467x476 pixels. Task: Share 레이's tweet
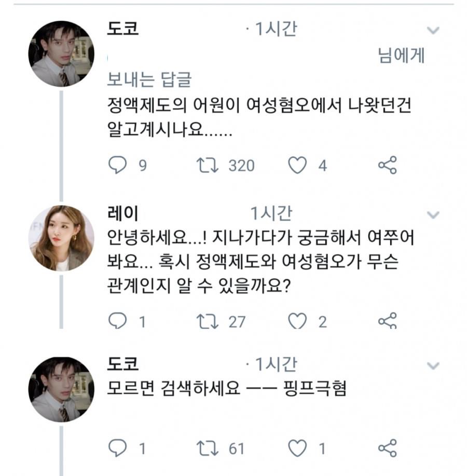click(387, 321)
